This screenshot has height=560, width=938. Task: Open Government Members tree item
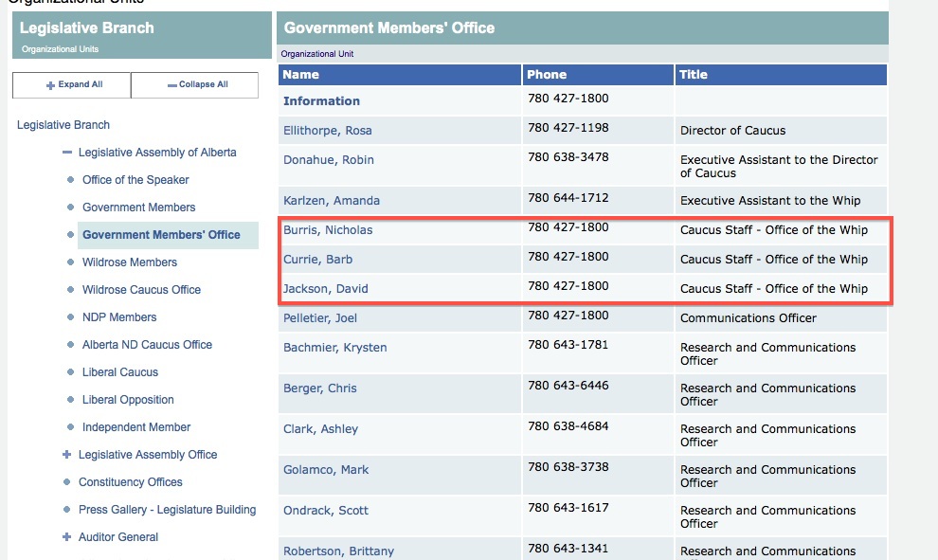click(138, 207)
